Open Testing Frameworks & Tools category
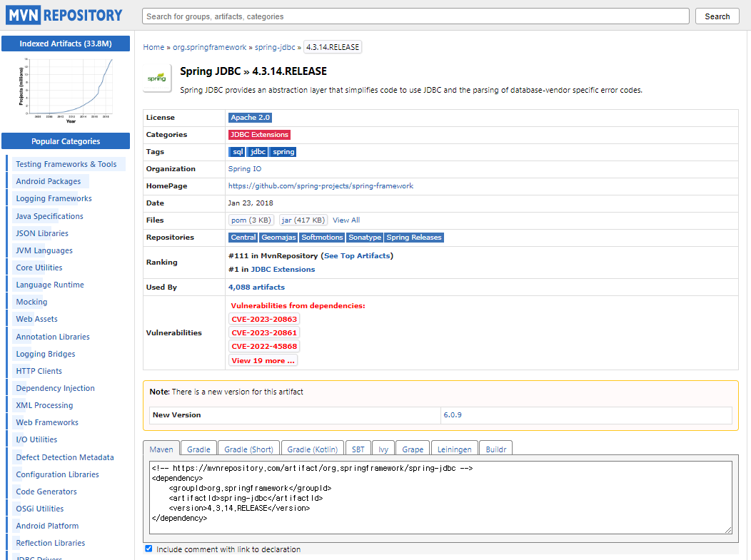 pos(66,164)
